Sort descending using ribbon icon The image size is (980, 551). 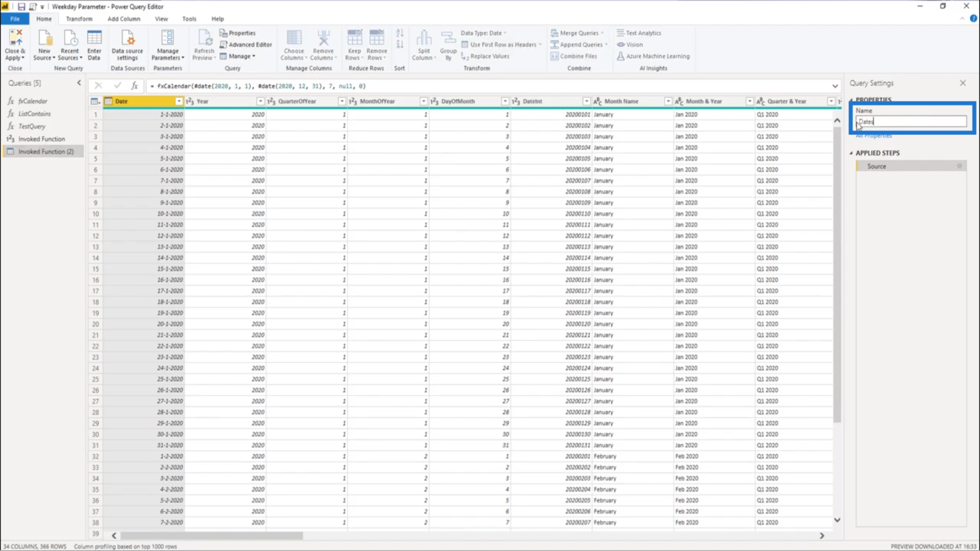400,45
